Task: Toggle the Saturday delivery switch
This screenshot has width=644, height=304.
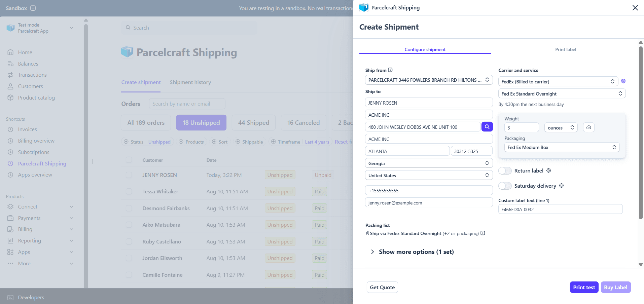Action: (x=505, y=186)
